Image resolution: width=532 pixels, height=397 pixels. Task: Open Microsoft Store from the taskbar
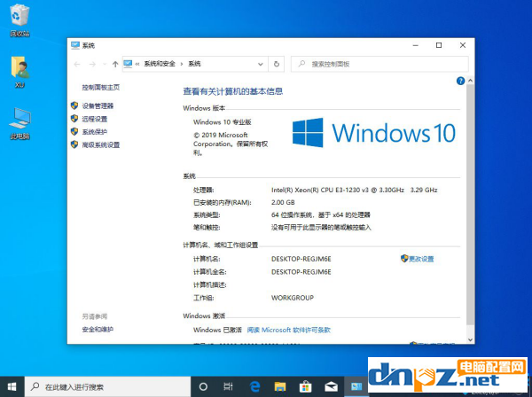[x=306, y=386]
